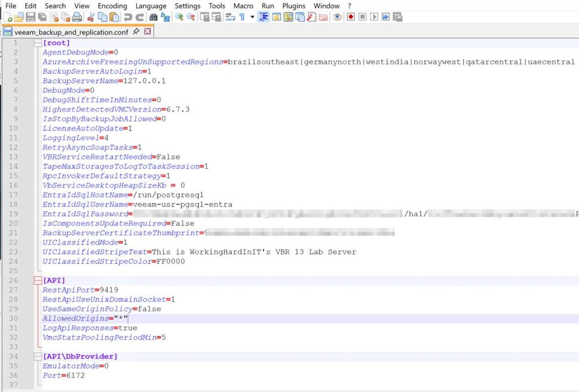Click the Zoom In magnifier icon
This screenshot has height=392, width=579.
[179, 18]
